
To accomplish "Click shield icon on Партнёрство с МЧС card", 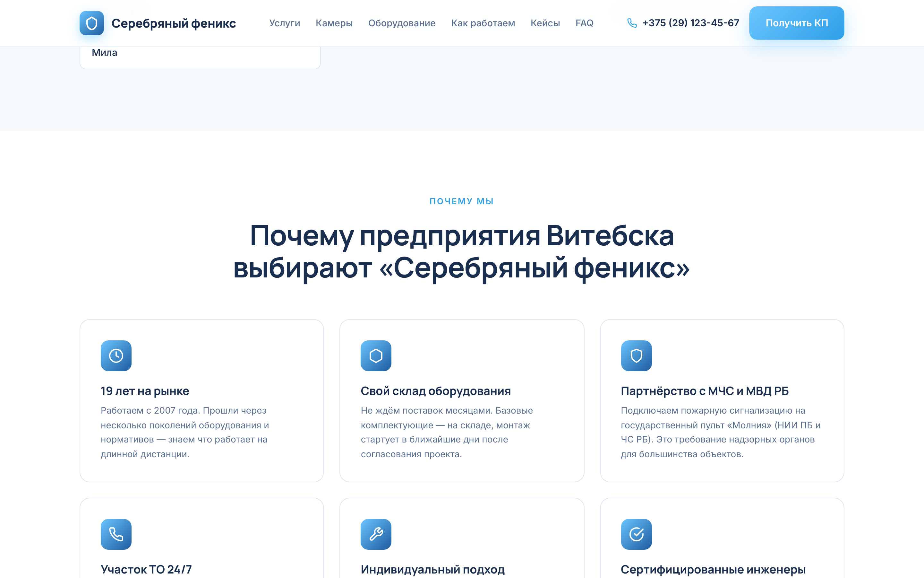I will 636,355.
